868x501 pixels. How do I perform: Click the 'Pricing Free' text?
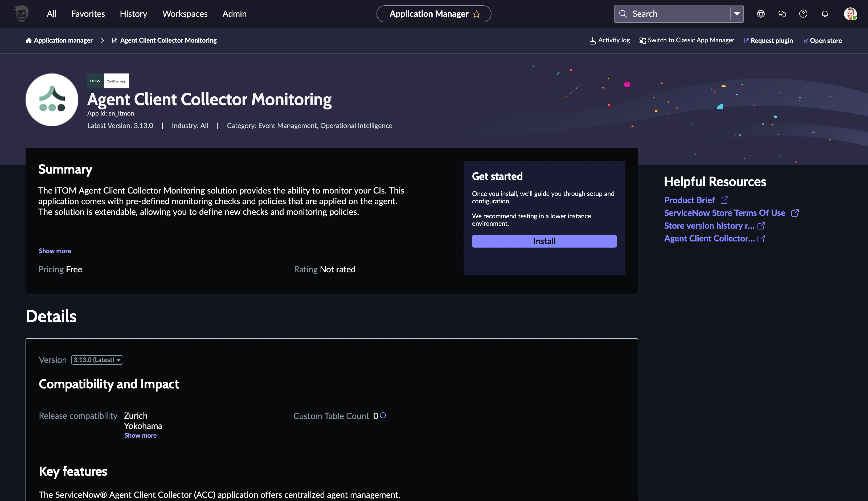tap(60, 269)
